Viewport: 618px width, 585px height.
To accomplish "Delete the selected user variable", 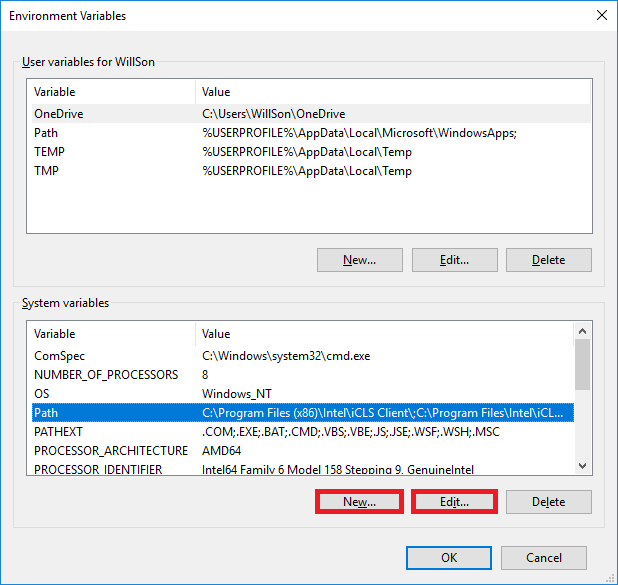I will click(549, 260).
